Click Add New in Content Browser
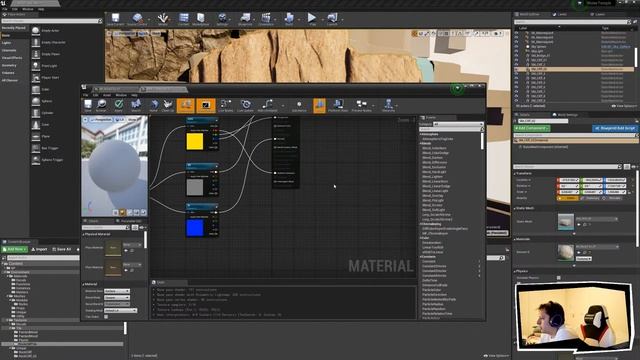This screenshot has width=640, height=360. pos(15,249)
